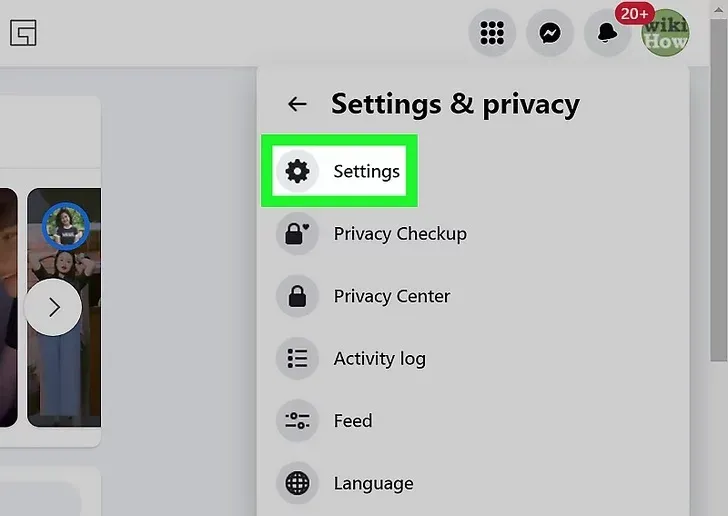Screen dimensions: 728x516
Task: Open the nine-dot apps menu grid
Action: point(492,33)
